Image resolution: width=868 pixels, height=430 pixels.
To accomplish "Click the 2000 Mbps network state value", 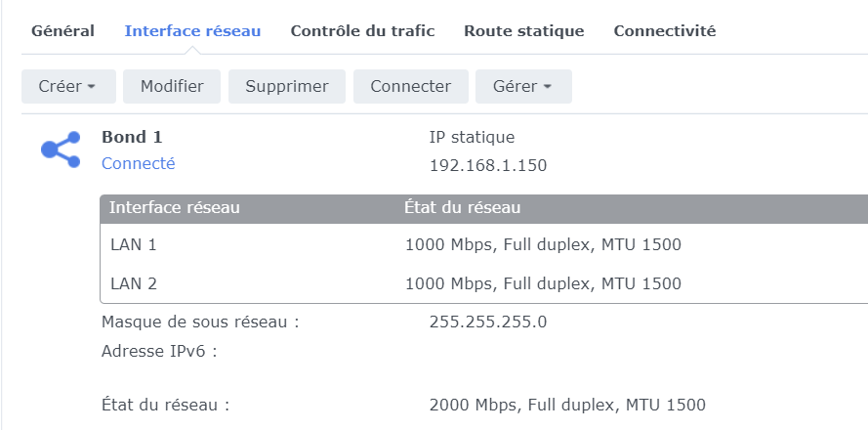I will coord(567,405).
